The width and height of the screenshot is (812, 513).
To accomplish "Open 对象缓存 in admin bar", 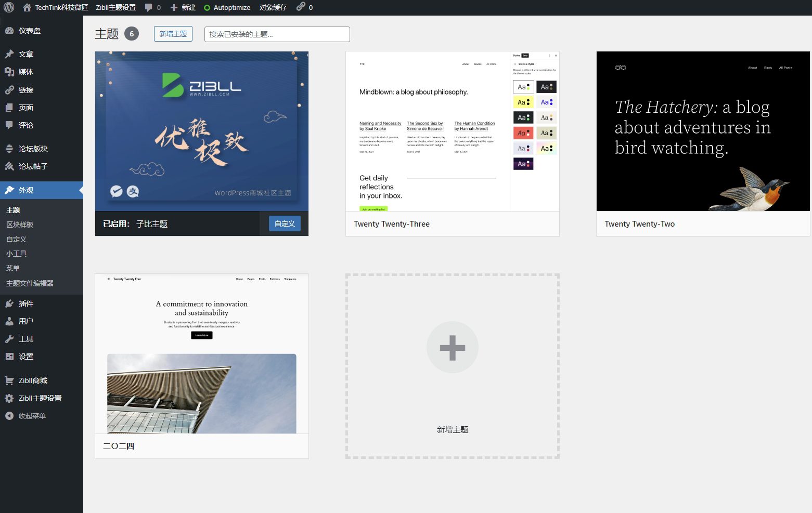I will pos(273,7).
